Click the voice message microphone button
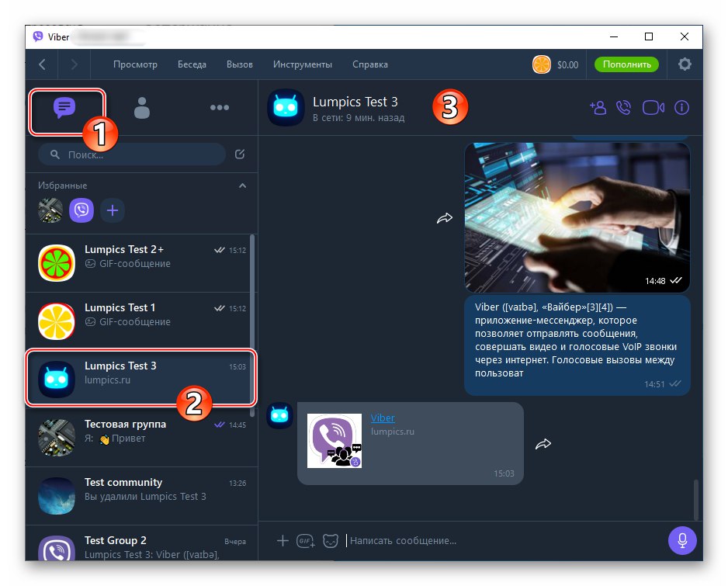The width and height of the screenshot is (728, 586). pyautogui.click(x=682, y=540)
